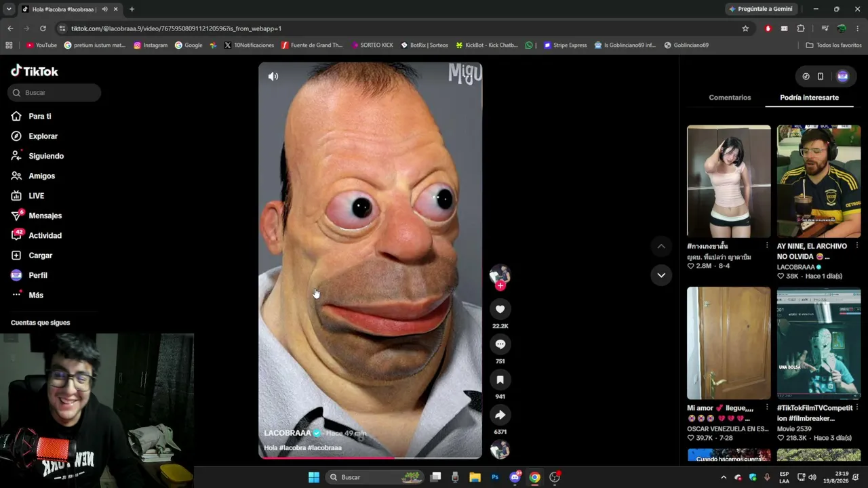Go to the previous video with up chevron
868x488 pixels.
click(661, 246)
